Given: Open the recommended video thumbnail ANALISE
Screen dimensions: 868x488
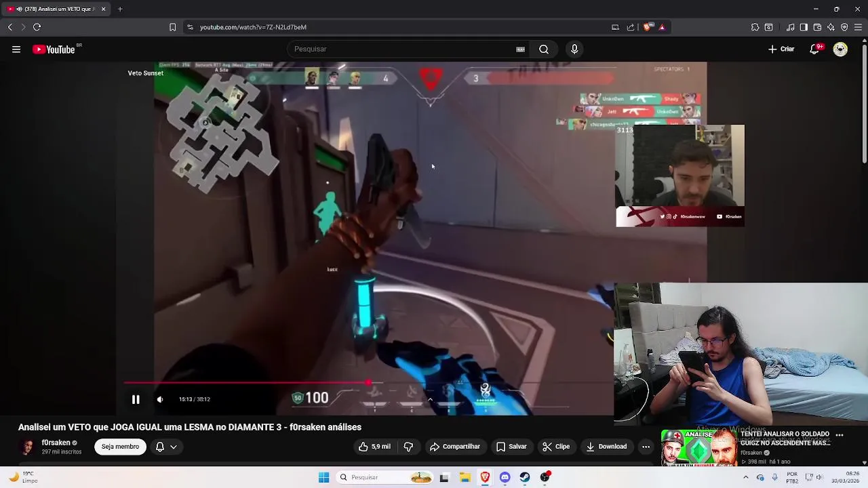Looking at the screenshot, I should [698, 447].
